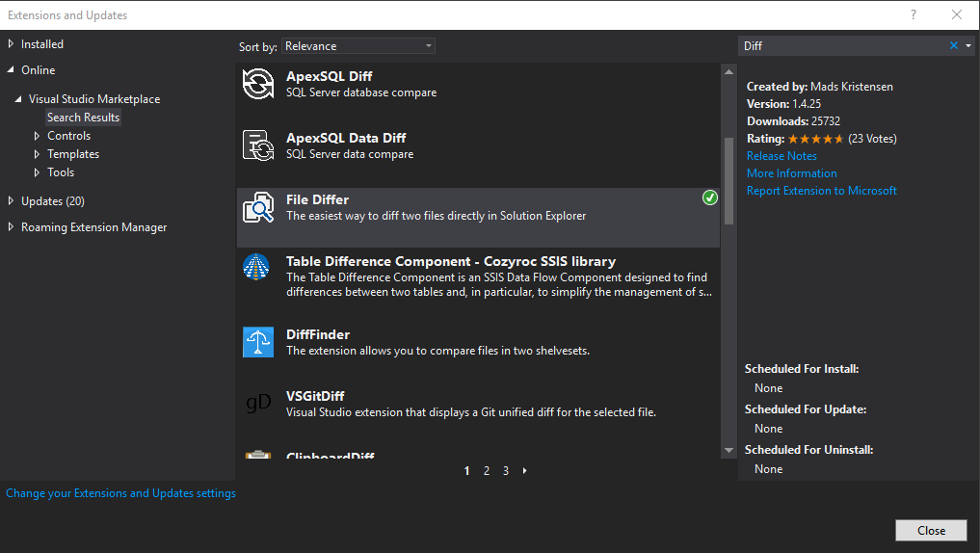Expand the Updates (20) category
The width and height of the screenshot is (980, 553).
11,200
